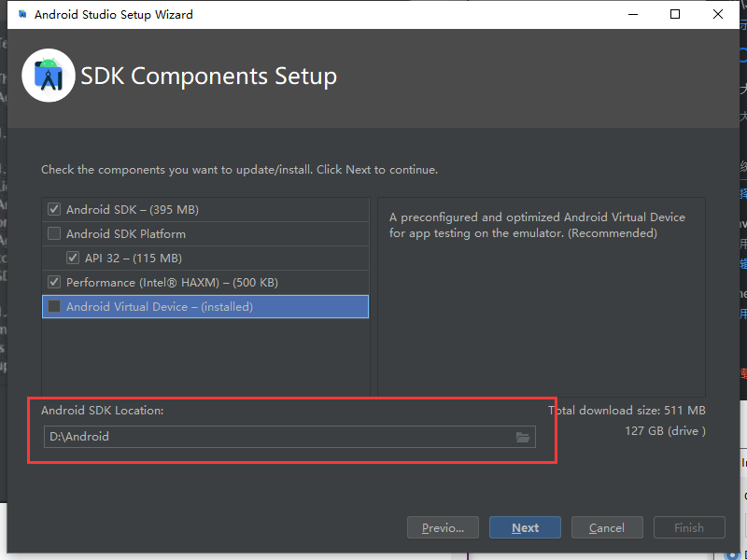Screen dimensions: 747x560
Task: Click the Android Studio logo icon
Action: pos(48,76)
